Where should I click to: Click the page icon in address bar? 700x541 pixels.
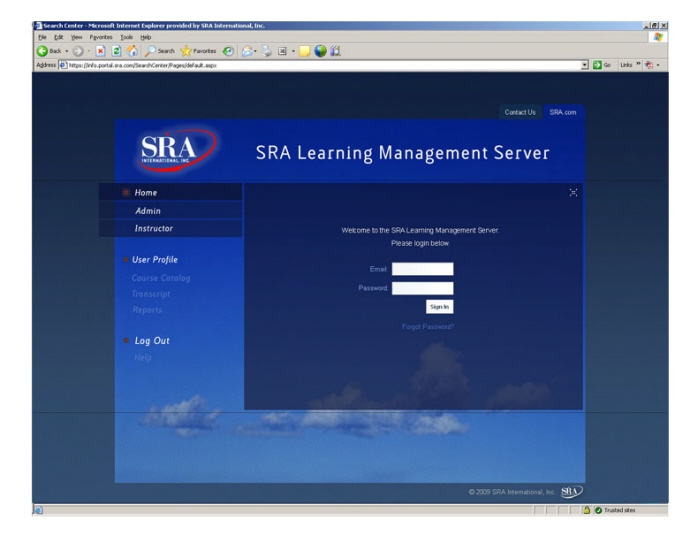pos(64,65)
